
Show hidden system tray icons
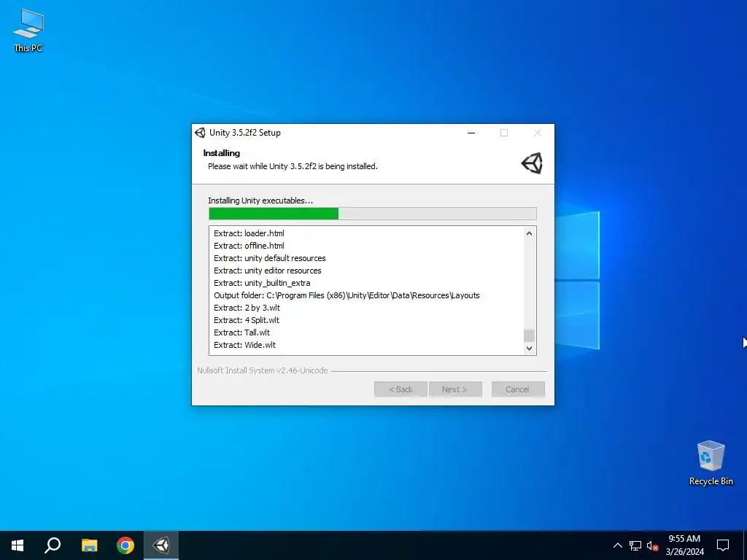click(617, 545)
